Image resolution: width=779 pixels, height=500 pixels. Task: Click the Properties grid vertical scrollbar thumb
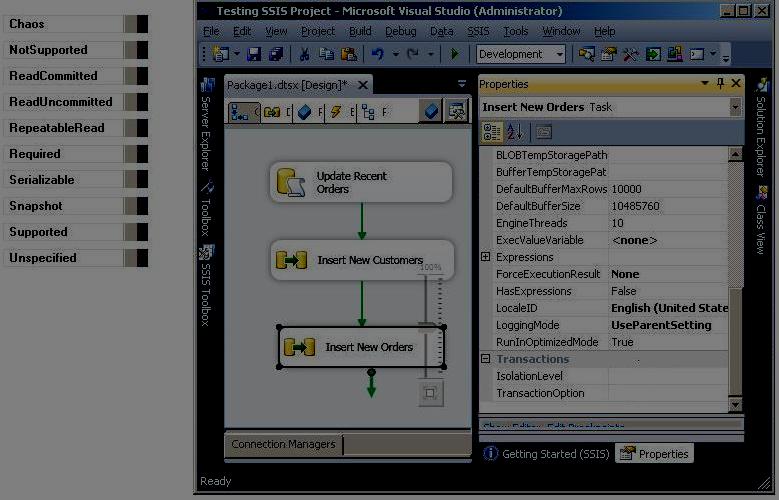735,341
